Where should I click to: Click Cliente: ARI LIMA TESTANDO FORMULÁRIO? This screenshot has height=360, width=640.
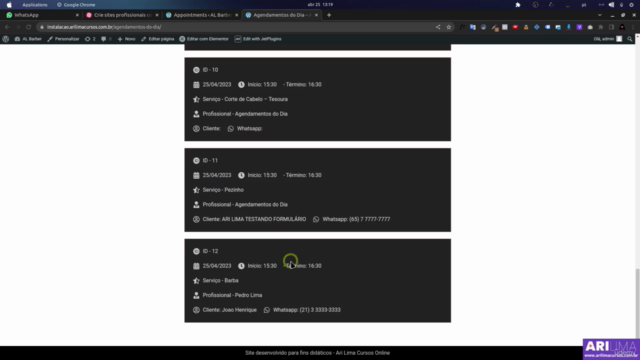254,219
